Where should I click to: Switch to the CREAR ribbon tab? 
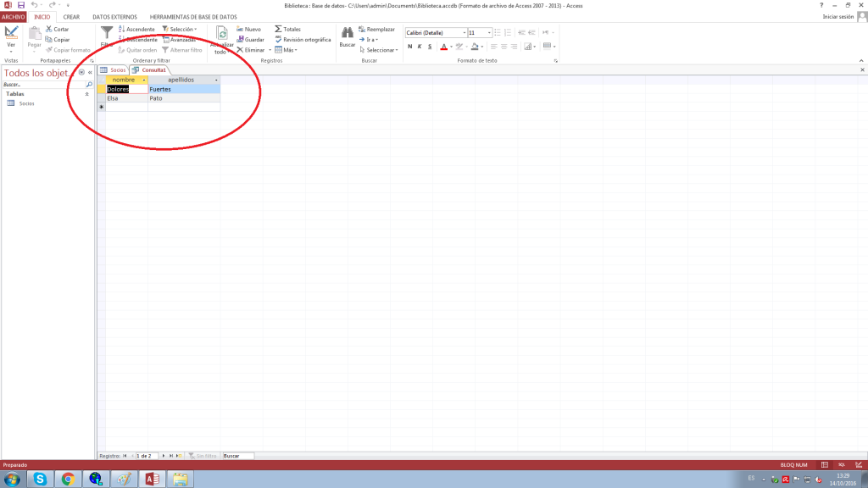(x=71, y=17)
